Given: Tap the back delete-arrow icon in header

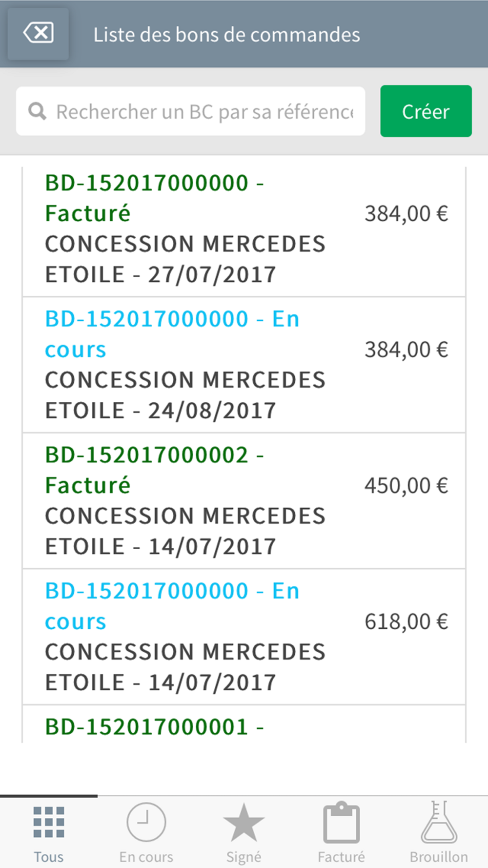Looking at the screenshot, I should point(38,34).
